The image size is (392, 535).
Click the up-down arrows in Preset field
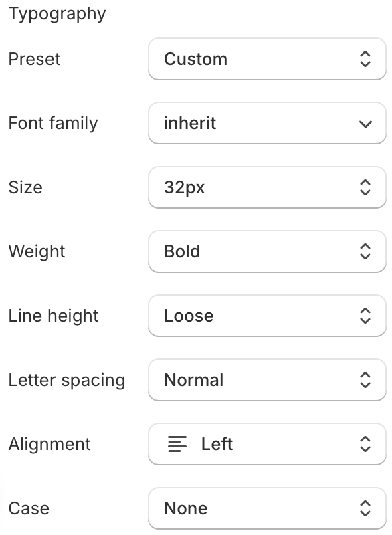click(x=365, y=59)
